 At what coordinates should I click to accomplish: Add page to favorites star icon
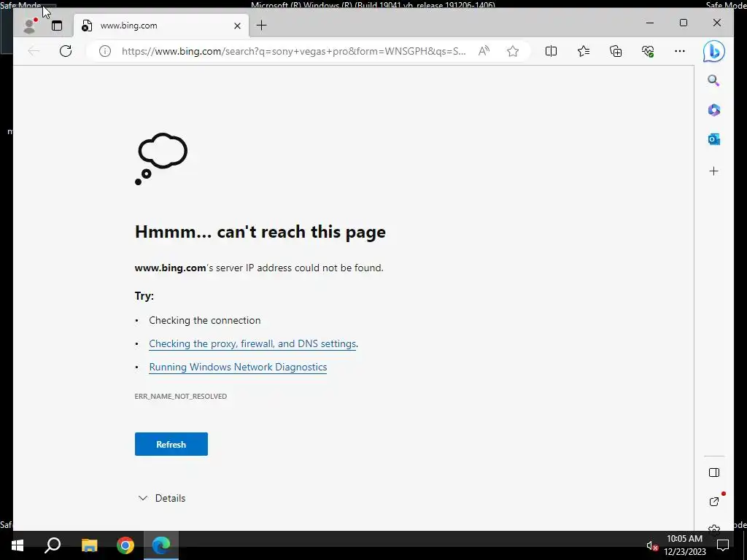pos(513,51)
